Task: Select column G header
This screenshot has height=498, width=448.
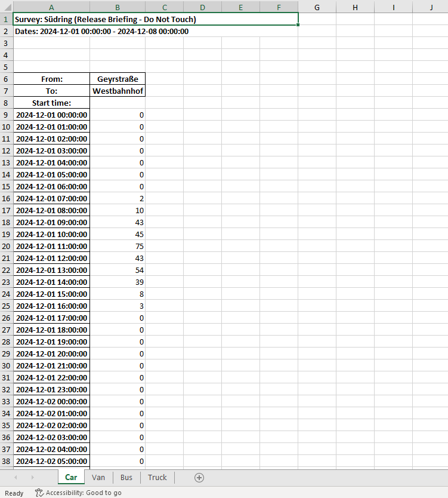Action: 317,7
